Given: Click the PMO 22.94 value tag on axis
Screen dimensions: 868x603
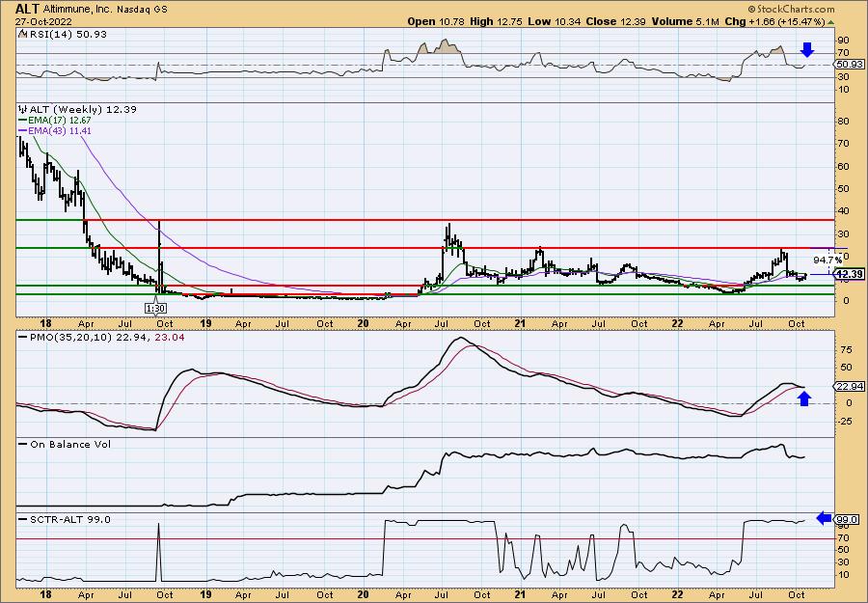Looking at the screenshot, I should pyautogui.click(x=849, y=386).
